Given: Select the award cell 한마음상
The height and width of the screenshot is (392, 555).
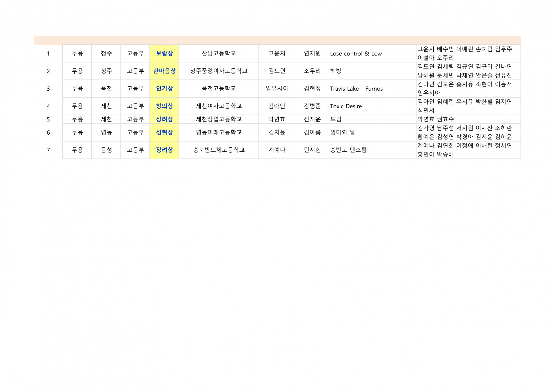Looking at the screenshot, I should 164,71.
